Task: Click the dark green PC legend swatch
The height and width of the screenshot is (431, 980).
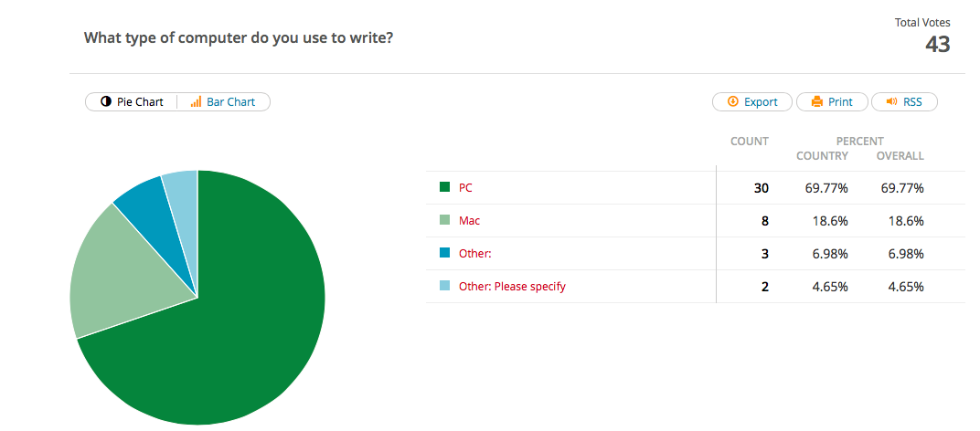Action: [x=445, y=188]
